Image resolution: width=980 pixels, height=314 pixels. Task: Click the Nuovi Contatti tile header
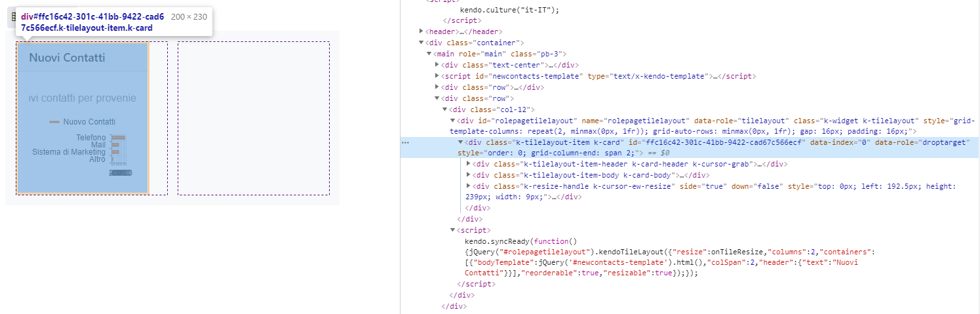(x=83, y=58)
